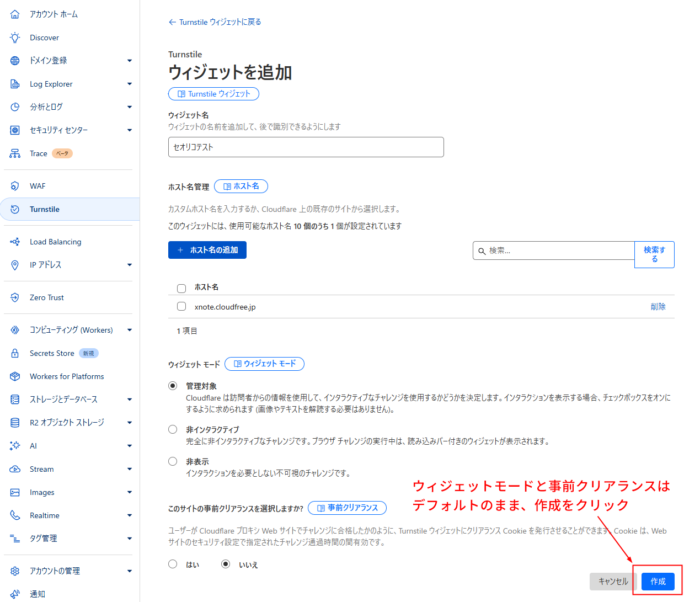This screenshot has height=602, width=700.
Task: Click the Discover lightbulb icon
Action: point(15,38)
